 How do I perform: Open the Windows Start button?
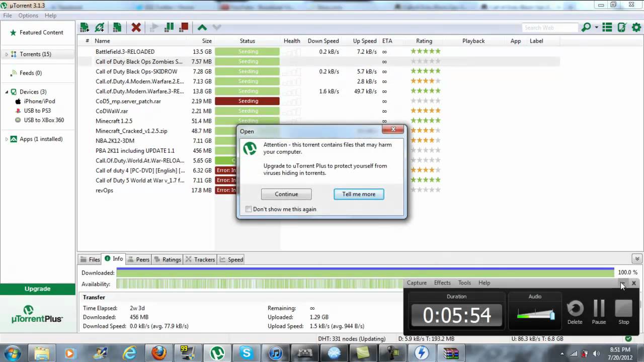[11, 353]
